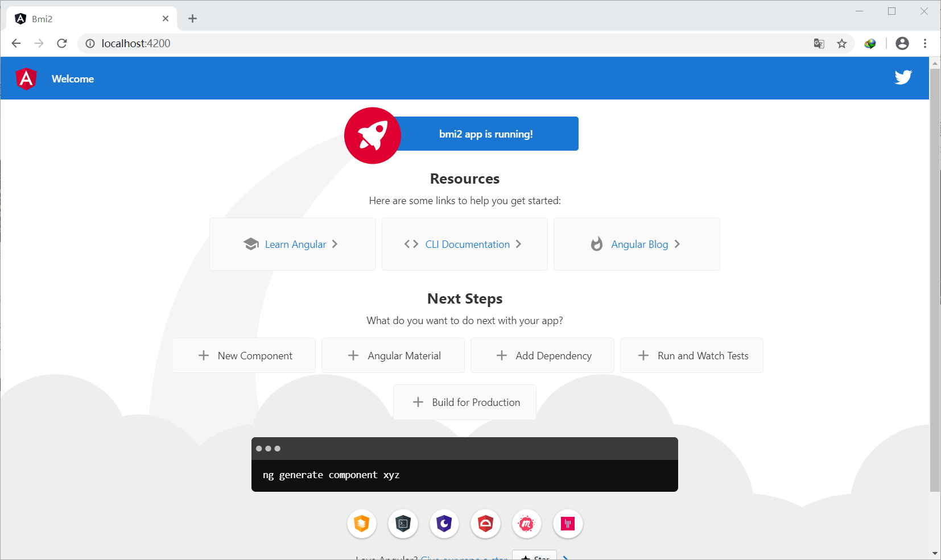Click chevron arrow next to CLI Documentation
The height and width of the screenshot is (560, 941).
pyautogui.click(x=518, y=244)
